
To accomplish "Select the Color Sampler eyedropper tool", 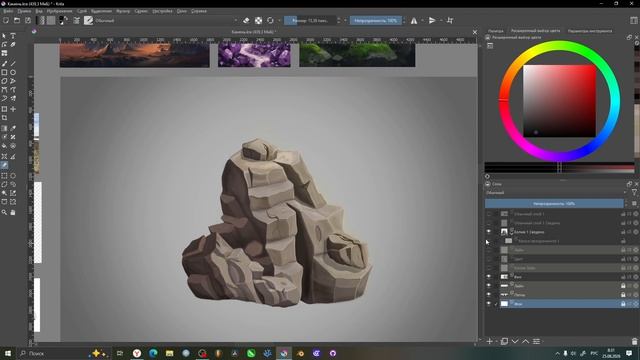I will pyautogui.click(x=13, y=128).
